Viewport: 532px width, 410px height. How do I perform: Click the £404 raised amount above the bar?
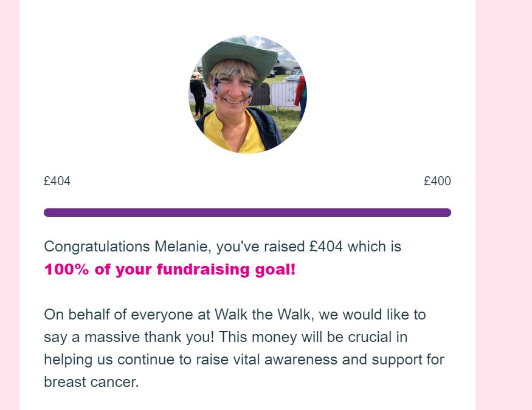57,181
